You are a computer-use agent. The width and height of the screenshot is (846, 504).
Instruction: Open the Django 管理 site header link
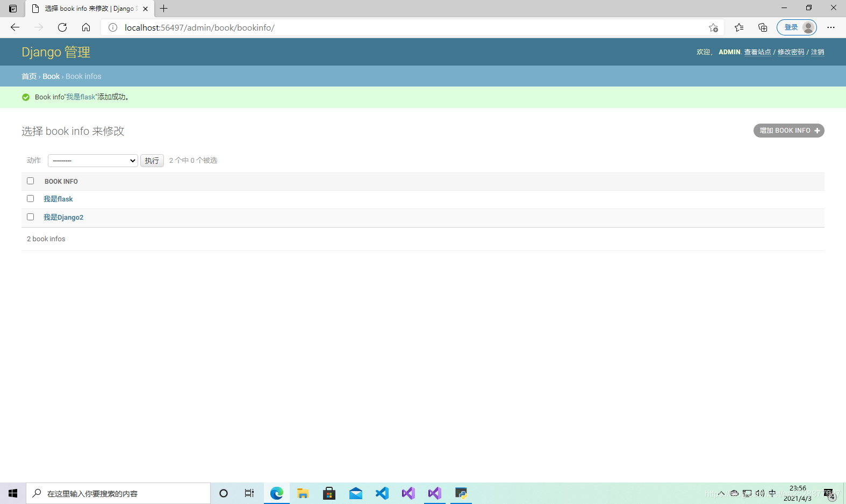[x=56, y=52]
